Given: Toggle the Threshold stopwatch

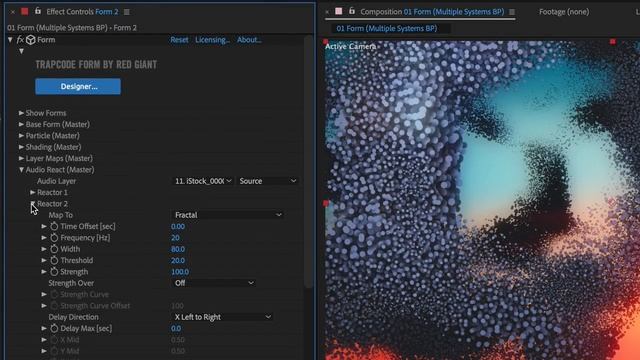Looking at the screenshot, I should (x=54, y=260).
